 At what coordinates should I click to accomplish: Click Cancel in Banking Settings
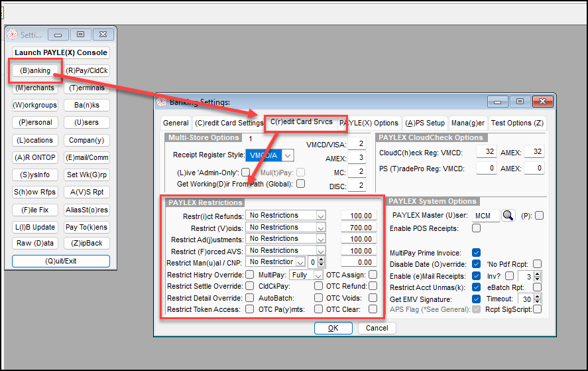377,328
